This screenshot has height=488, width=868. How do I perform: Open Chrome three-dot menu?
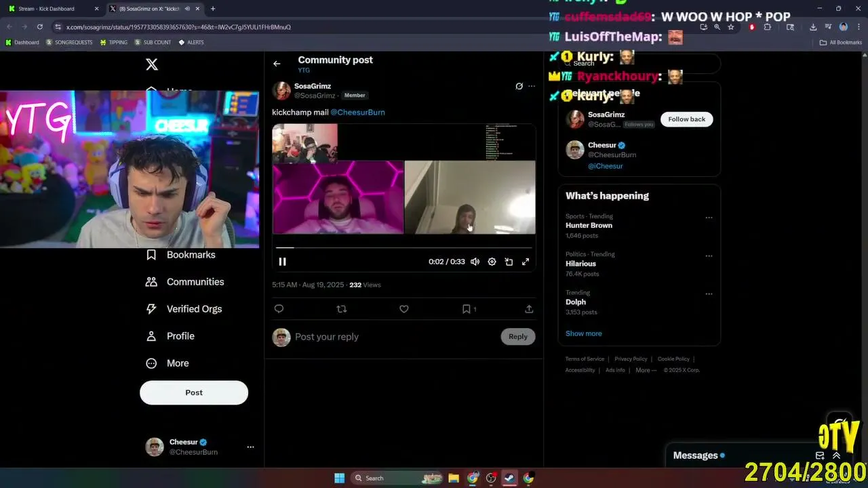pos(859,27)
